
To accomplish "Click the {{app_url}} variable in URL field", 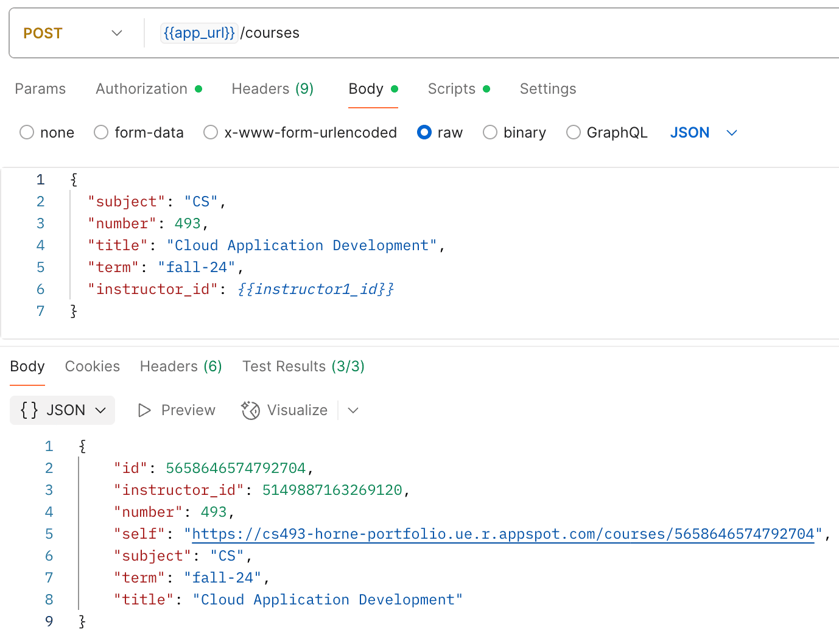I will click(199, 33).
